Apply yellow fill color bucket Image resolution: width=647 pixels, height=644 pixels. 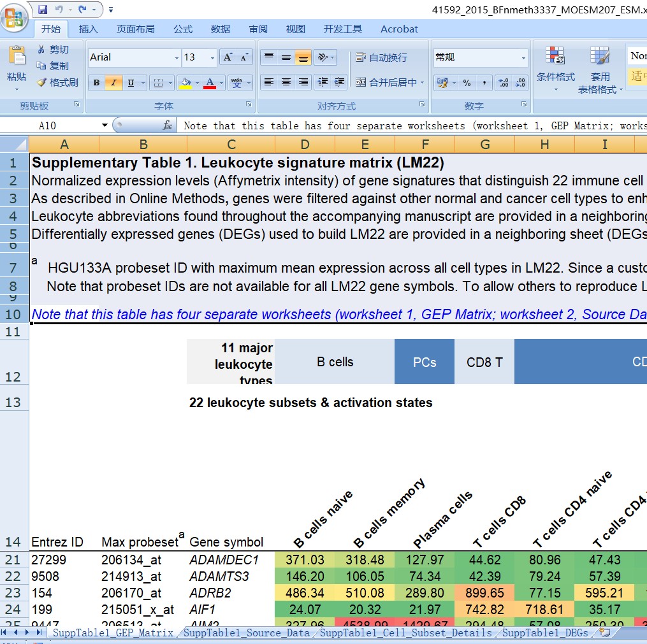(186, 82)
